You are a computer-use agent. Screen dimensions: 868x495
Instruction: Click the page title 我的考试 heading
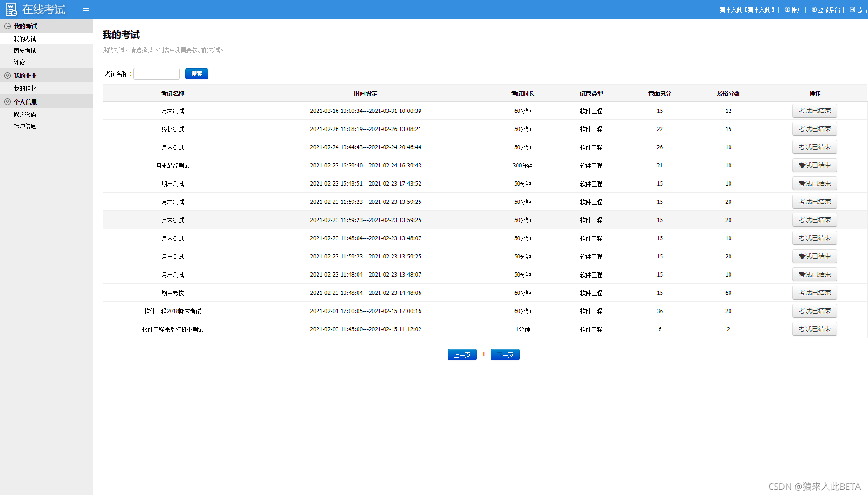point(121,35)
